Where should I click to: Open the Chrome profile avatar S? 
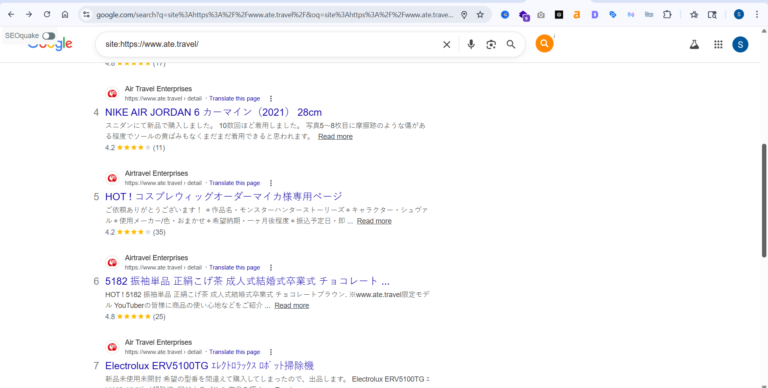(x=739, y=15)
